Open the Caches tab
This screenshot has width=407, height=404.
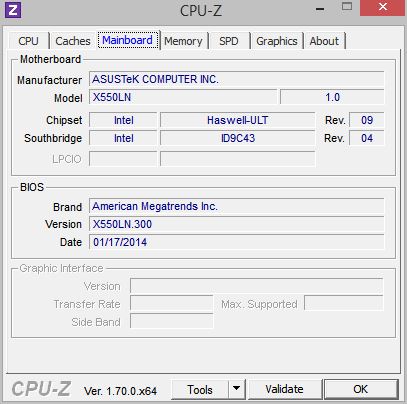click(73, 41)
